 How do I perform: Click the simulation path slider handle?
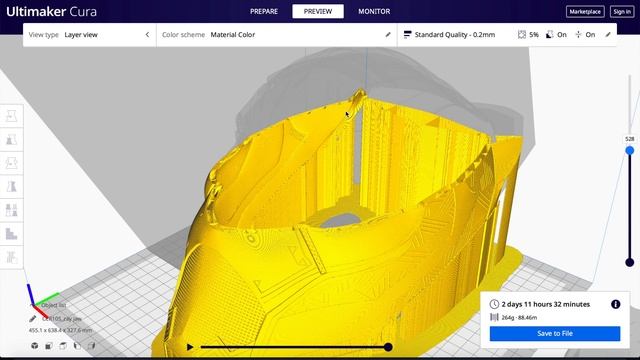(388, 347)
